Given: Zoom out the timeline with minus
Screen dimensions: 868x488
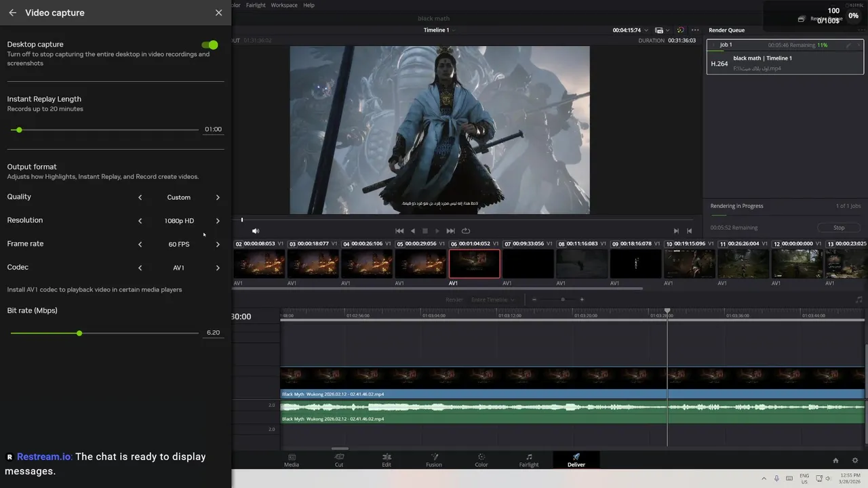Looking at the screenshot, I should tap(534, 300).
